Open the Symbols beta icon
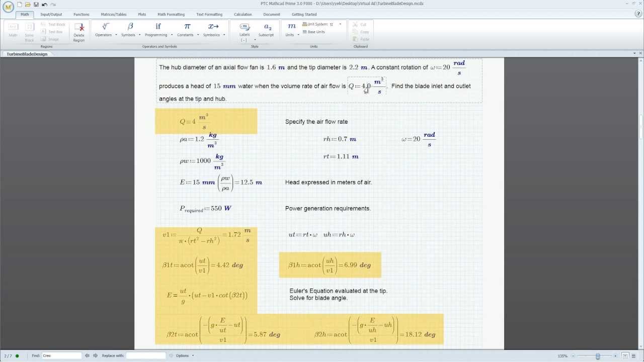The width and height of the screenshot is (644, 362). pyautogui.click(x=130, y=27)
